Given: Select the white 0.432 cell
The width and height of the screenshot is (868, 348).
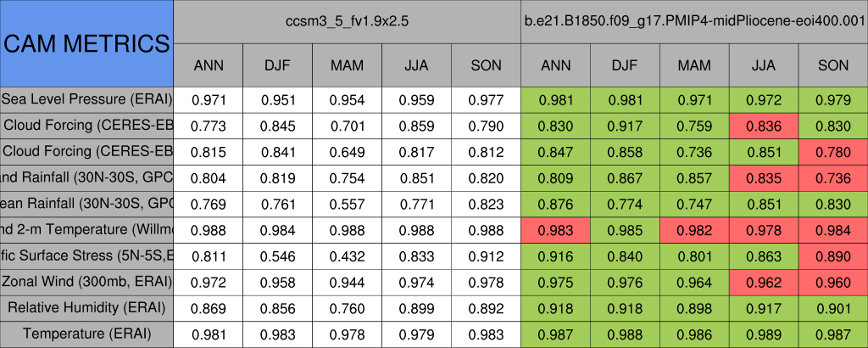Looking at the screenshot, I should (348, 255).
